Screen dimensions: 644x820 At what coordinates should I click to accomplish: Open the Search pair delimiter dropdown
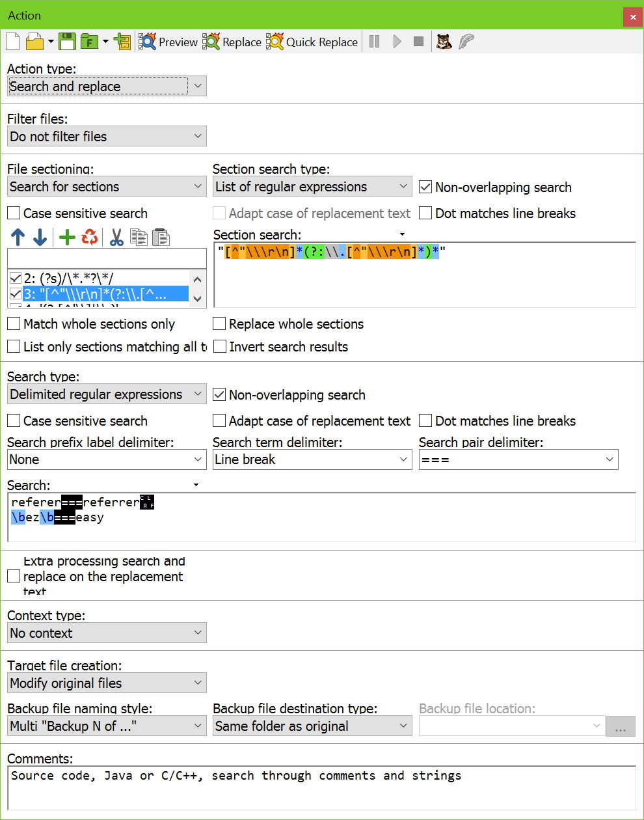point(610,459)
